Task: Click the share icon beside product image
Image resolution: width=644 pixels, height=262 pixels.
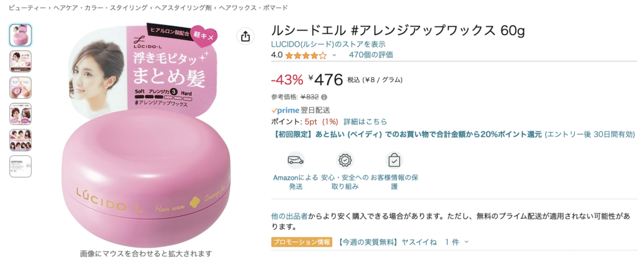Action: [x=245, y=36]
